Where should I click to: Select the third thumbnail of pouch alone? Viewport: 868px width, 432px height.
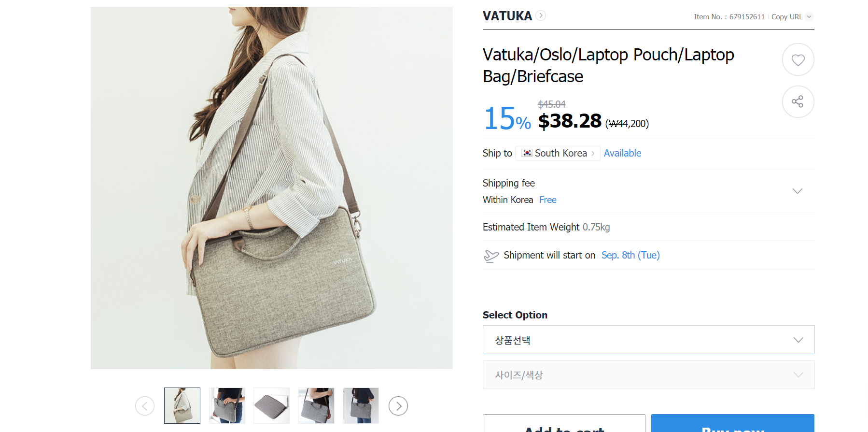(x=271, y=406)
